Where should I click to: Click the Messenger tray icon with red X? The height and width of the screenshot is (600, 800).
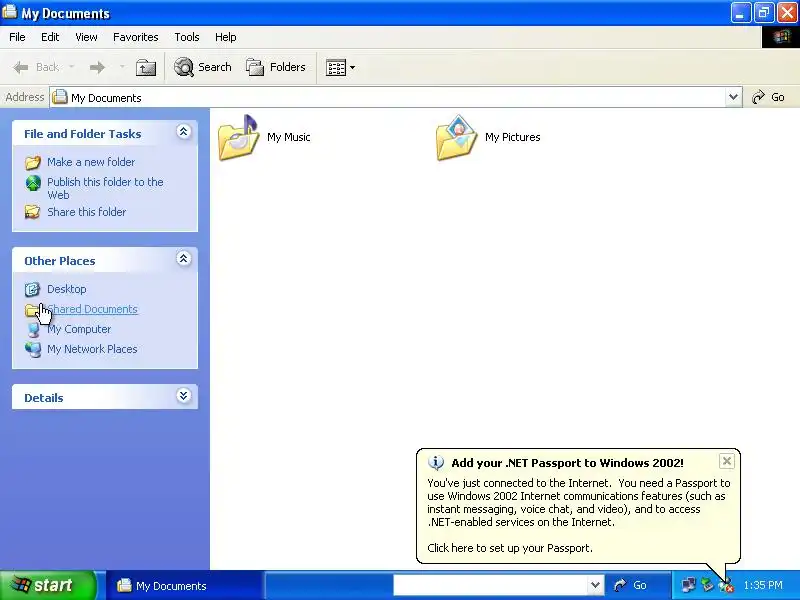coord(726,585)
